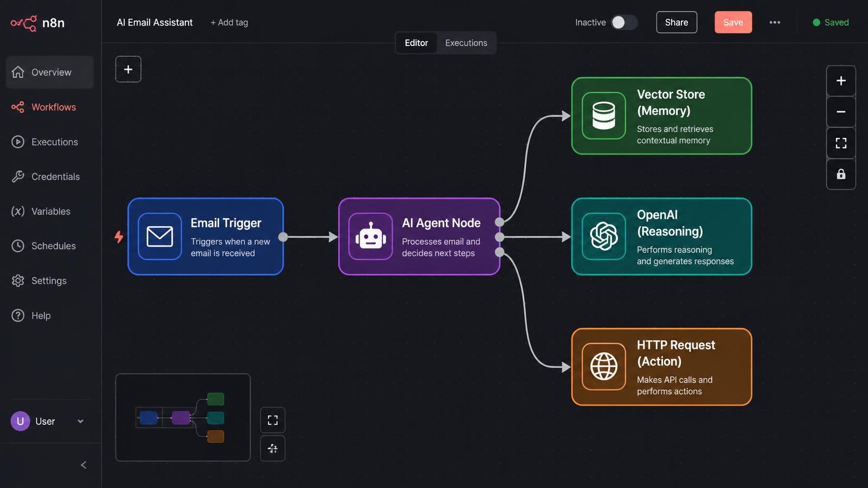The height and width of the screenshot is (488, 868).
Task: Click the fit view button beside minimap
Action: (x=272, y=420)
